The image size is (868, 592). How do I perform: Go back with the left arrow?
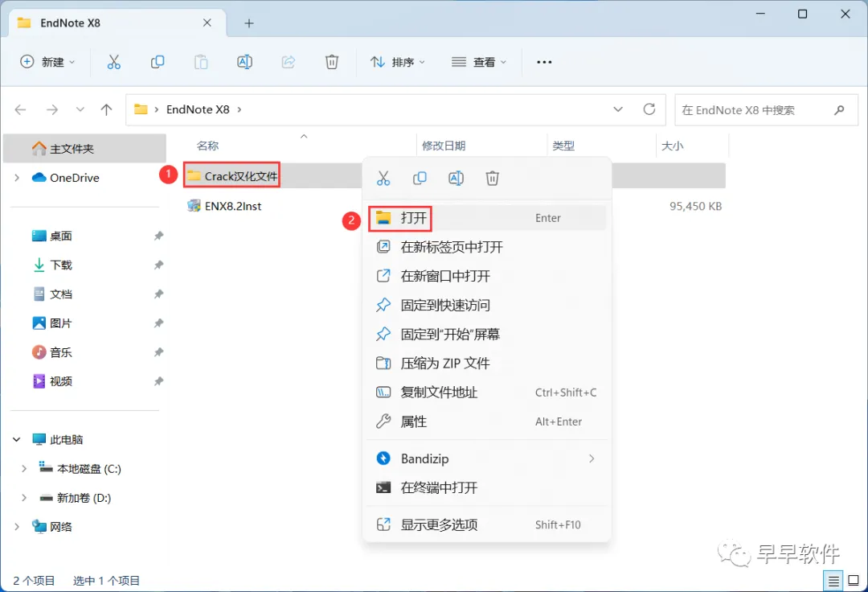[x=20, y=109]
